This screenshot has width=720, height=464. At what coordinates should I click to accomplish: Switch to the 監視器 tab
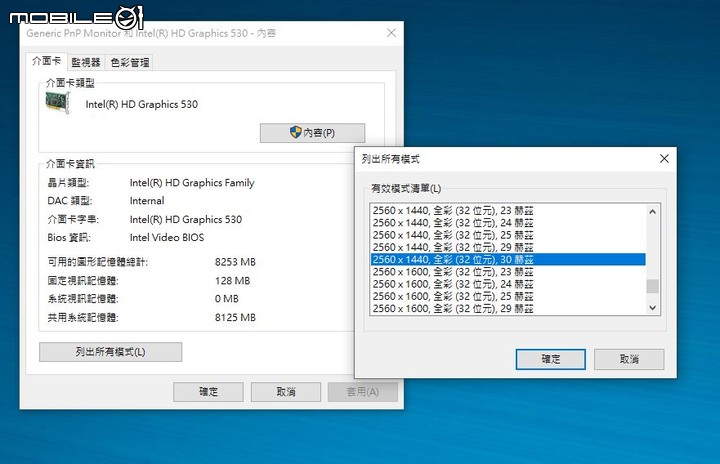[86, 62]
